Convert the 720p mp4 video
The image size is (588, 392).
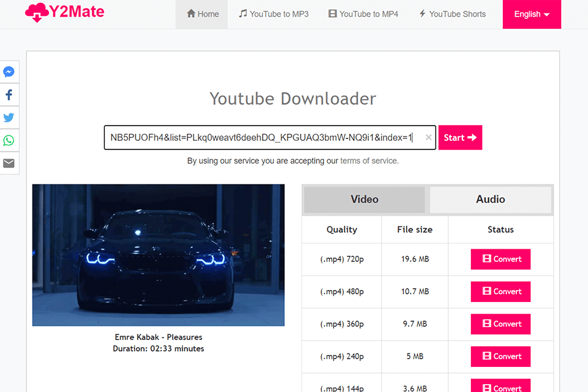click(x=500, y=259)
